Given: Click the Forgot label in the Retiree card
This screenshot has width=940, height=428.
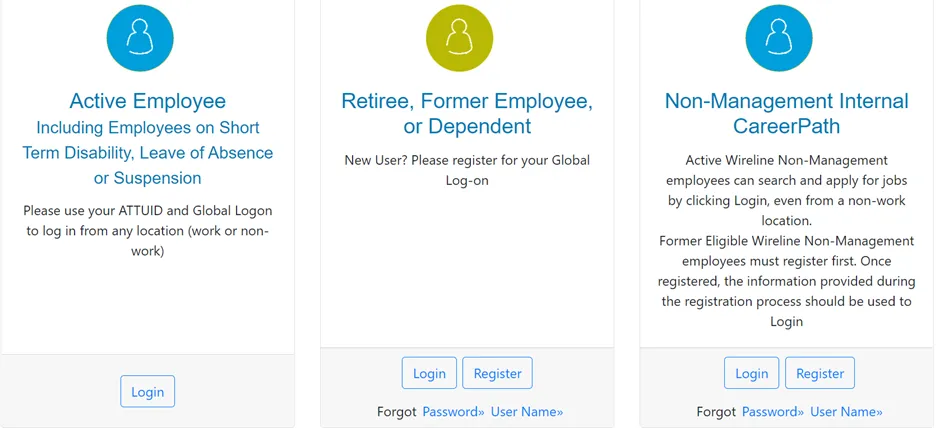Looking at the screenshot, I should [396, 412].
